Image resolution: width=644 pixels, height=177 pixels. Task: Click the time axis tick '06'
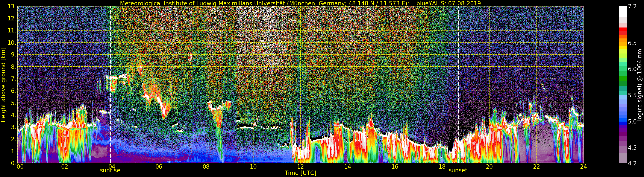click(x=159, y=166)
